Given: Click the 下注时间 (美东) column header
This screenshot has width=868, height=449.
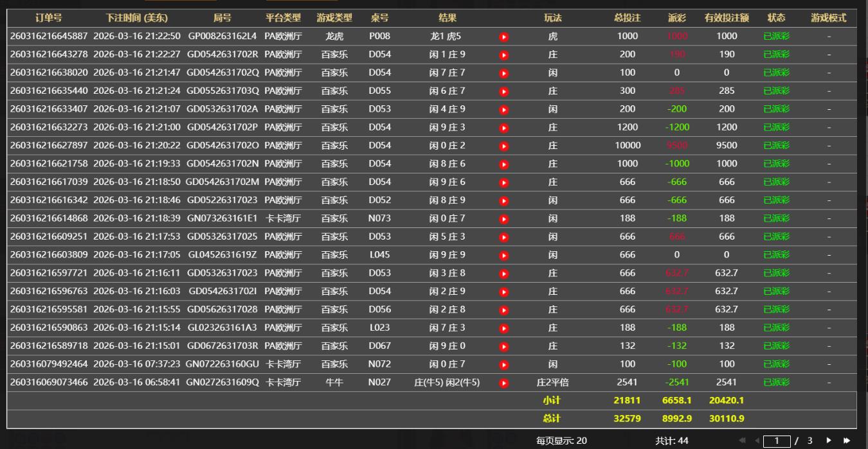Looking at the screenshot, I should point(136,18).
